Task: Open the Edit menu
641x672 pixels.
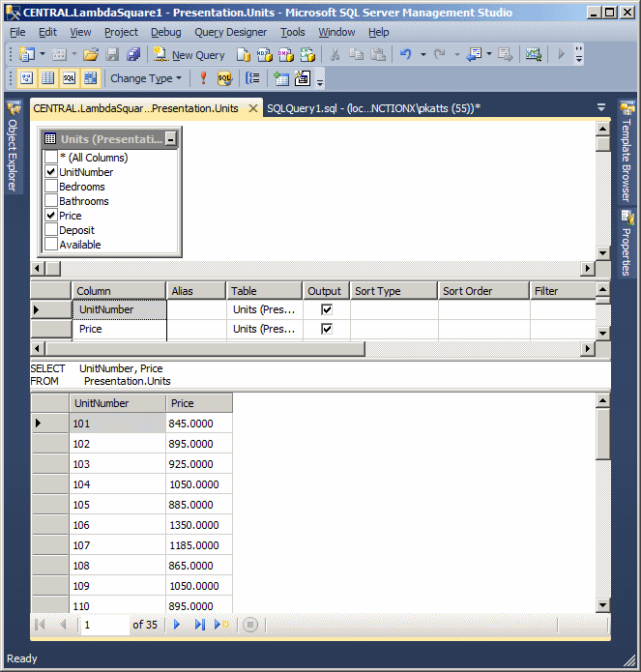Action: [x=47, y=32]
